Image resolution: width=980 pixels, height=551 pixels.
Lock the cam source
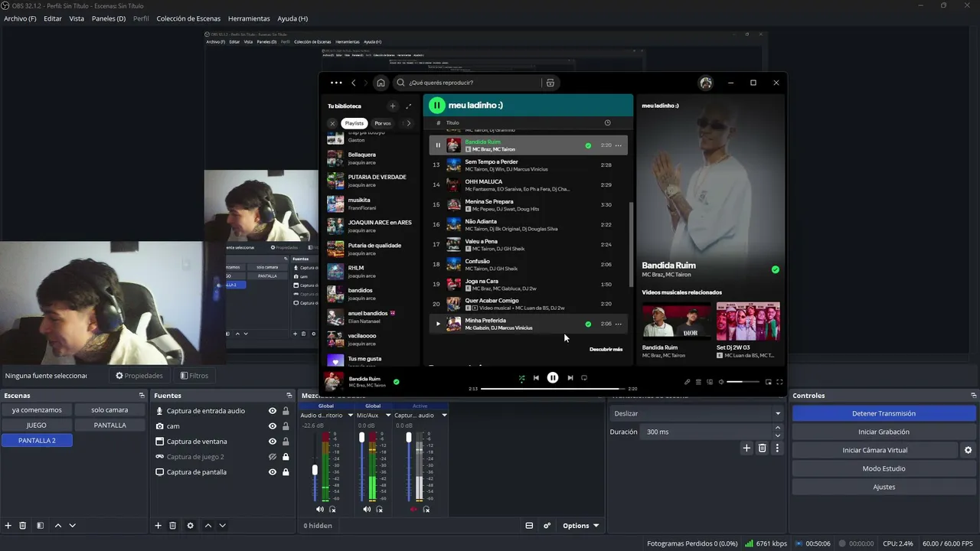tap(286, 426)
